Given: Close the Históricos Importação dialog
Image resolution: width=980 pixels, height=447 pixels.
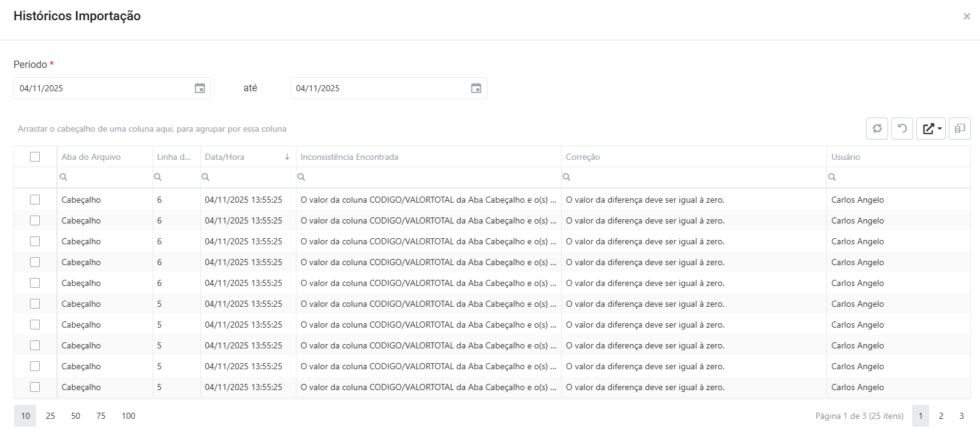Looking at the screenshot, I should coord(967,17).
